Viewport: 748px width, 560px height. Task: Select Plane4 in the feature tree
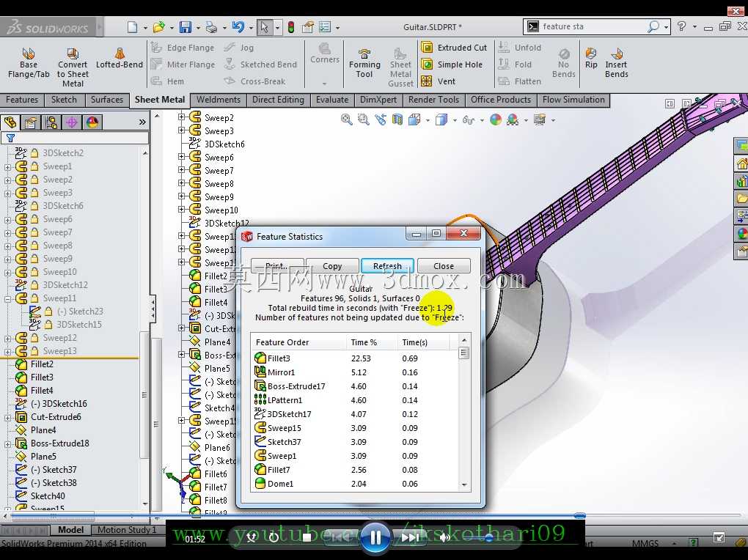point(43,430)
